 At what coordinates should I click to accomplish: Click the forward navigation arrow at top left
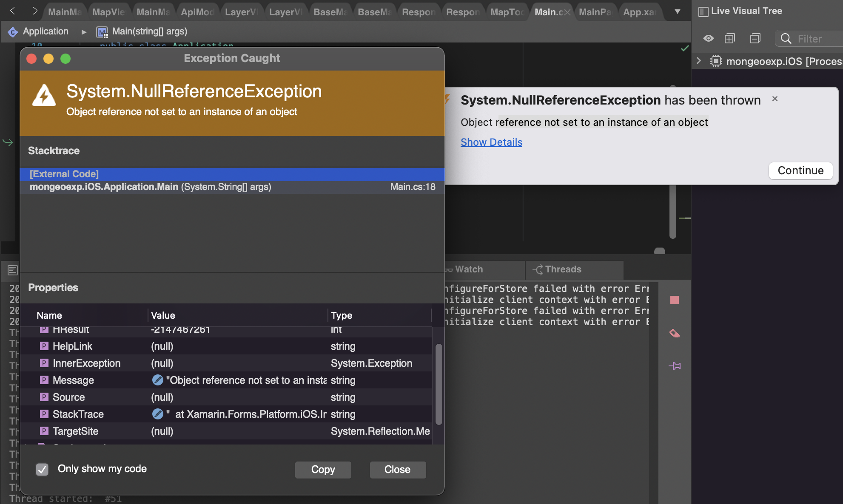tap(35, 11)
